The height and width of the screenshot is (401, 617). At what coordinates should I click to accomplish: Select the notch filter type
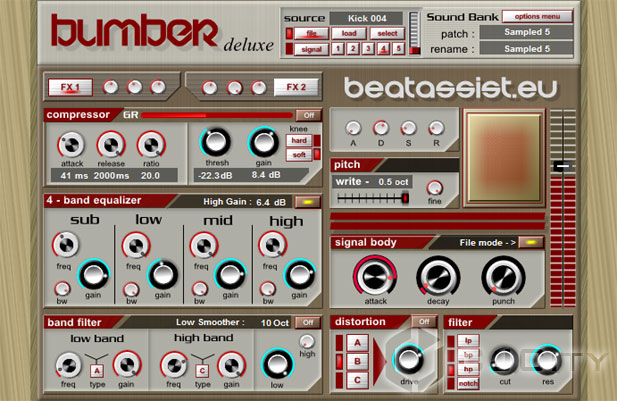click(x=468, y=383)
